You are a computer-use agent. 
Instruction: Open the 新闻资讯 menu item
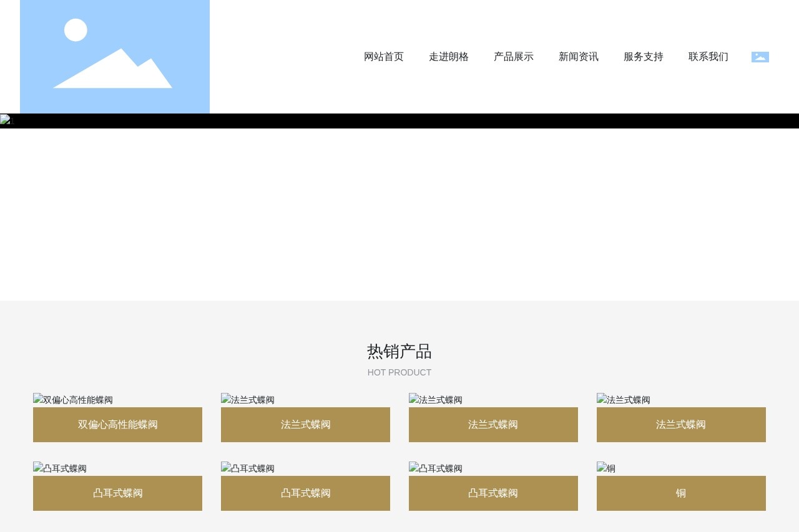tap(579, 57)
